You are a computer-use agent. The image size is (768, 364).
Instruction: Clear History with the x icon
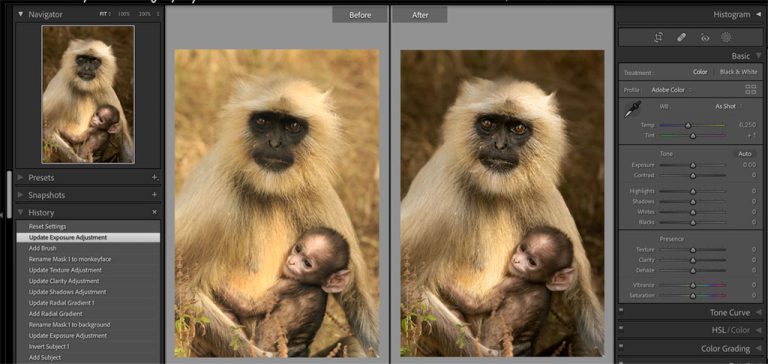point(154,213)
